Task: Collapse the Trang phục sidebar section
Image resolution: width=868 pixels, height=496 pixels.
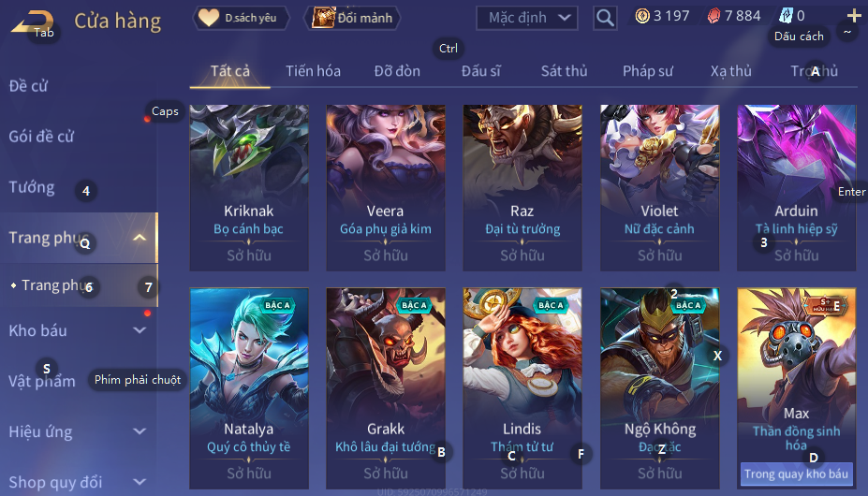Action: [140, 238]
